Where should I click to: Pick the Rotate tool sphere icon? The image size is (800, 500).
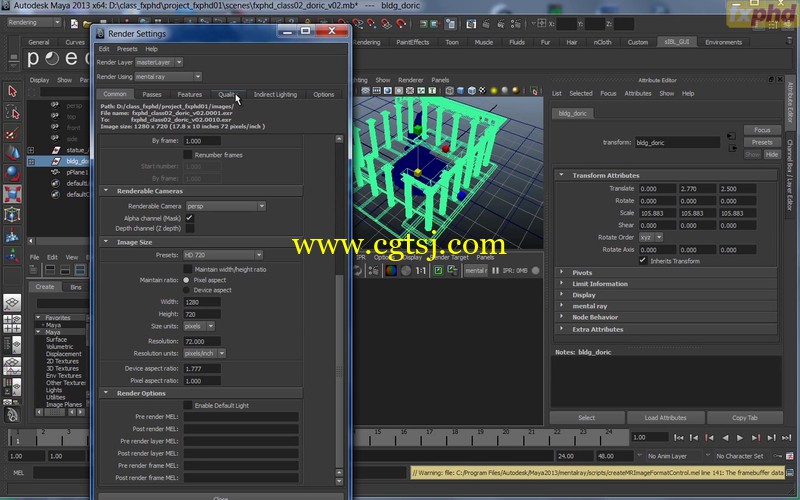click(12, 173)
